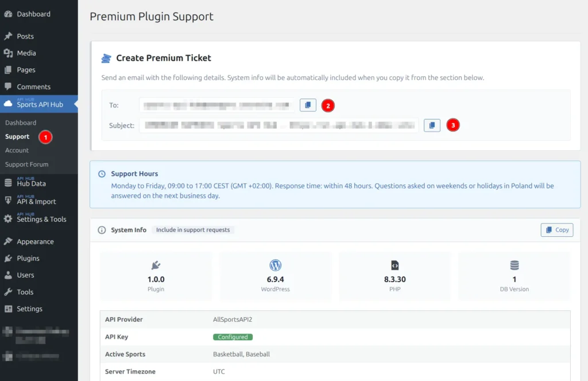The height and width of the screenshot is (381, 588).
Task: Click the 'Include in support requests' badge
Action: point(193,230)
